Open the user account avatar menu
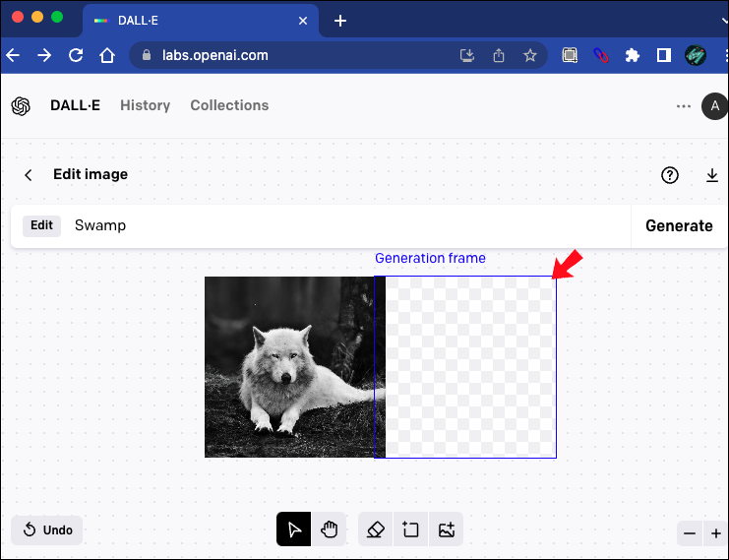 tap(714, 106)
